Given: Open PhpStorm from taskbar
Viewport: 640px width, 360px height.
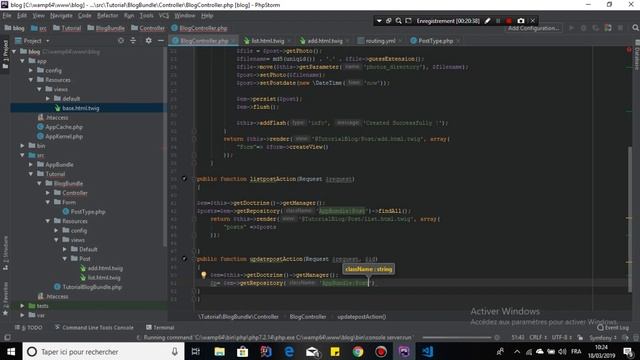Looking at the screenshot, I should (404, 351).
